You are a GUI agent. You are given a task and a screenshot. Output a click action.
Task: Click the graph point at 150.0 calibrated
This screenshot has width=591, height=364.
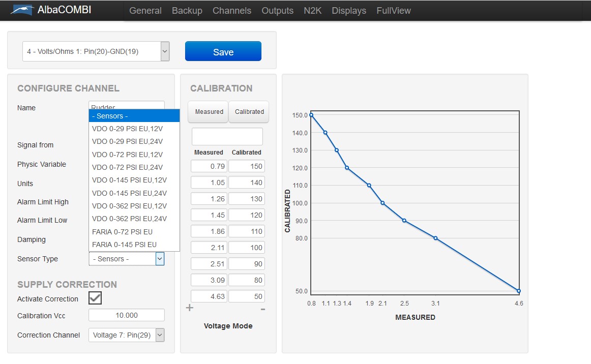click(x=311, y=115)
